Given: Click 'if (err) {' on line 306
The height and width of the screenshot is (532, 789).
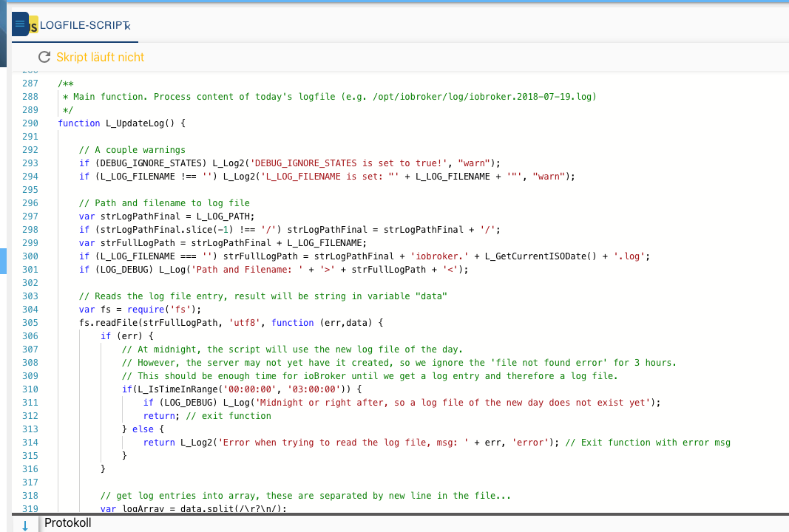Looking at the screenshot, I should [126, 336].
